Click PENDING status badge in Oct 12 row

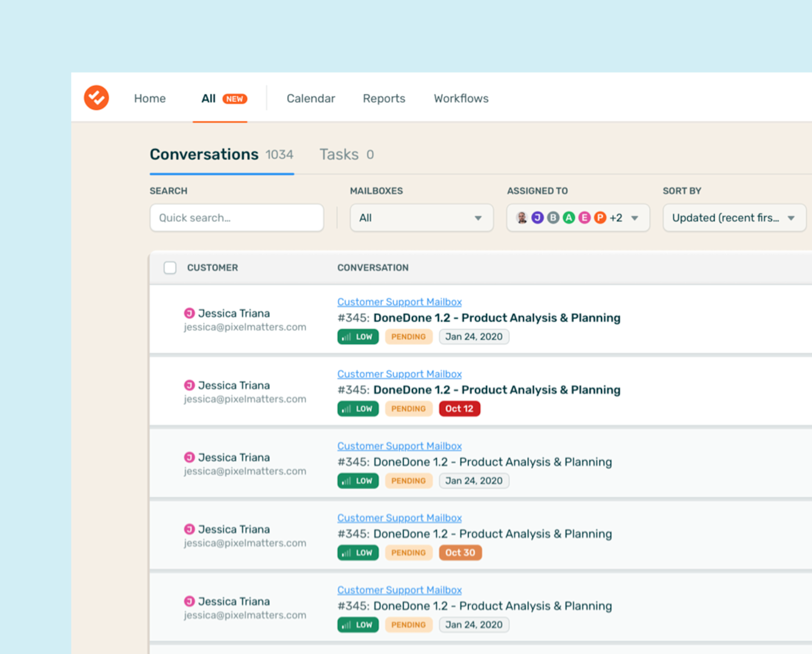coord(408,409)
